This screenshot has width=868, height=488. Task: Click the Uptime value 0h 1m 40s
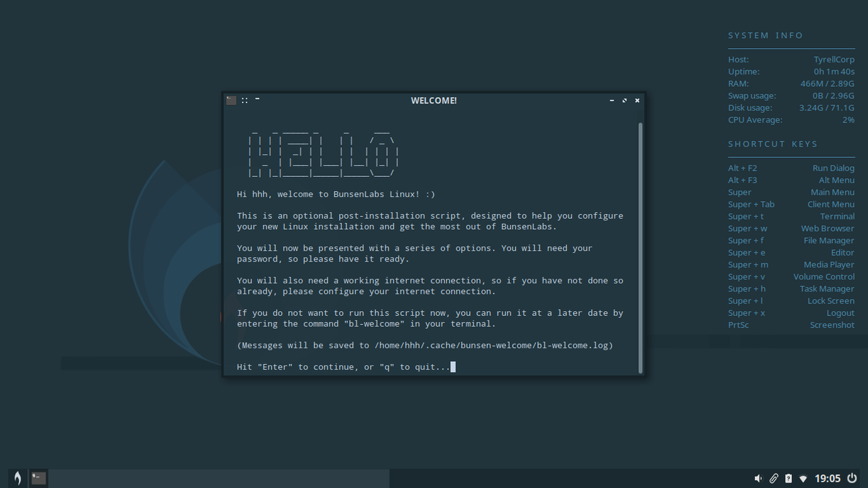click(x=834, y=72)
